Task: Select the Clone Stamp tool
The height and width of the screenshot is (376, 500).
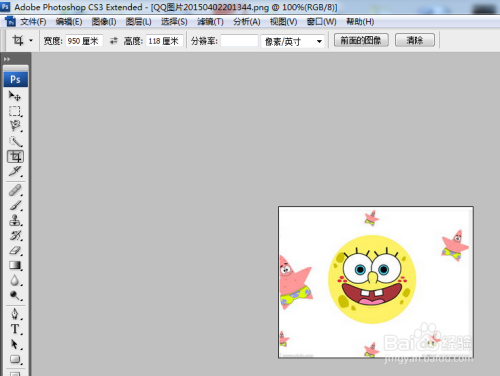Action: pyautogui.click(x=15, y=220)
